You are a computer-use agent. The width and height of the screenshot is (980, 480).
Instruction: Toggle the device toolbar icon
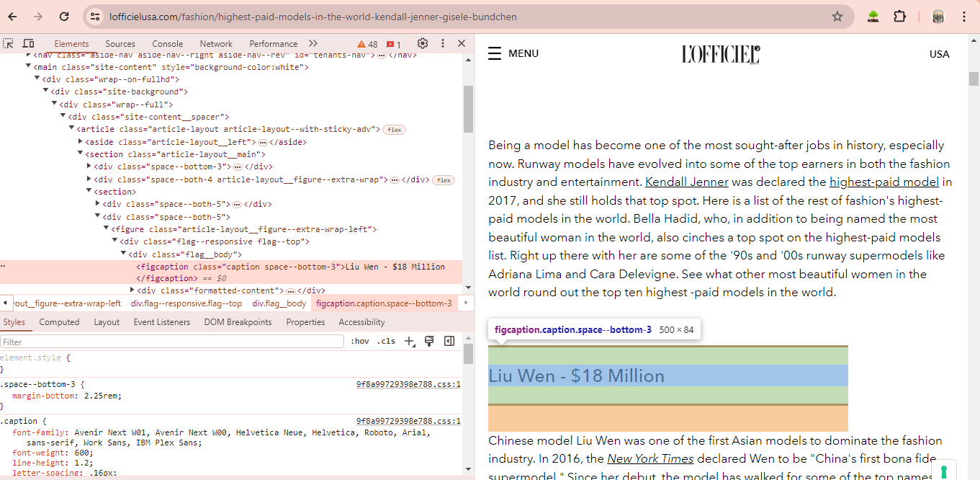(x=29, y=44)
